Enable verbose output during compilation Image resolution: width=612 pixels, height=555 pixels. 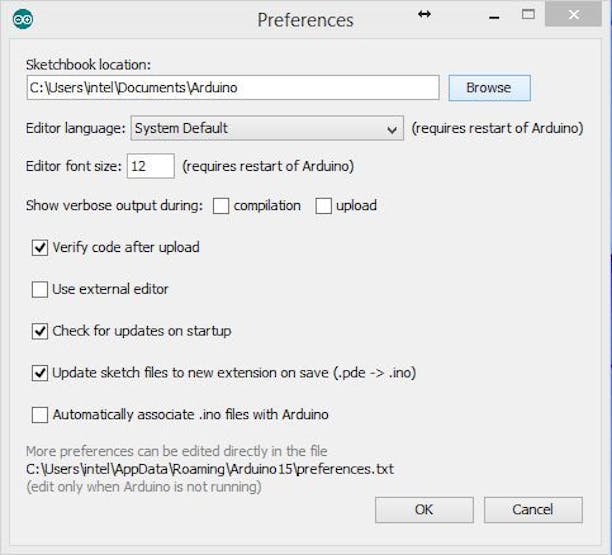(221, 206)
